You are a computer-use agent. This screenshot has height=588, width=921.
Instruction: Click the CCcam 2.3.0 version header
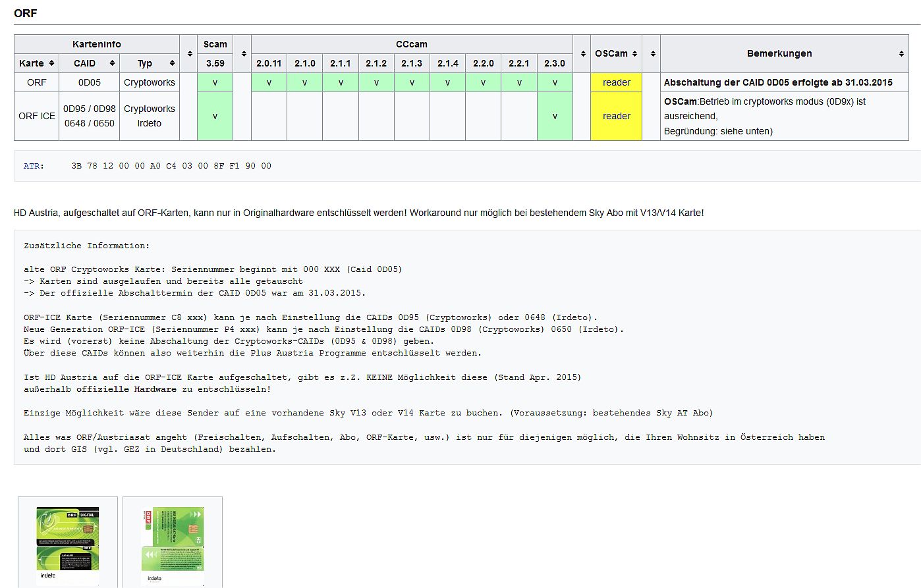(x=554, y=63)
